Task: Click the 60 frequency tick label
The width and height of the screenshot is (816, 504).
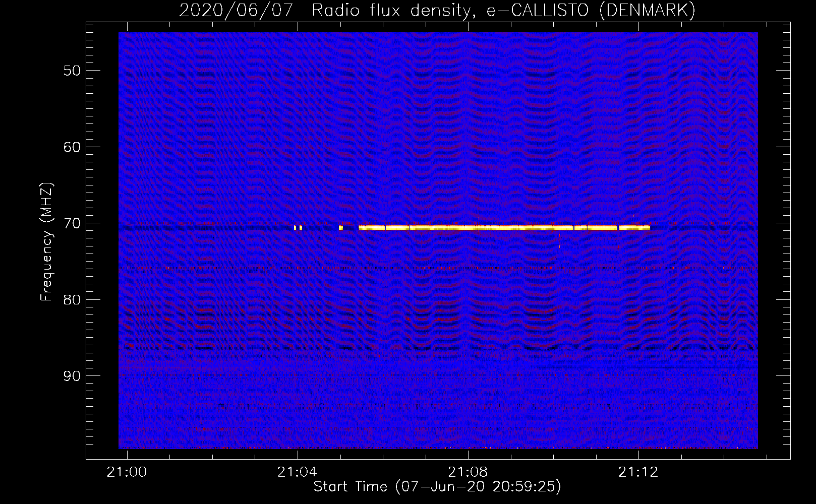Action: pyautogui.click(x=72, y=147)
